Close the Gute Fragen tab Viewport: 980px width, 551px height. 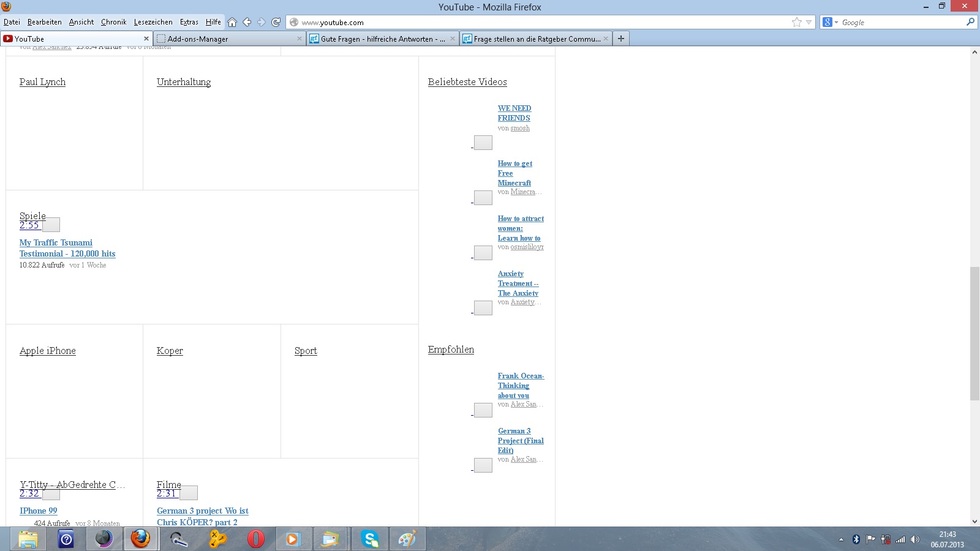click(453, 39)
